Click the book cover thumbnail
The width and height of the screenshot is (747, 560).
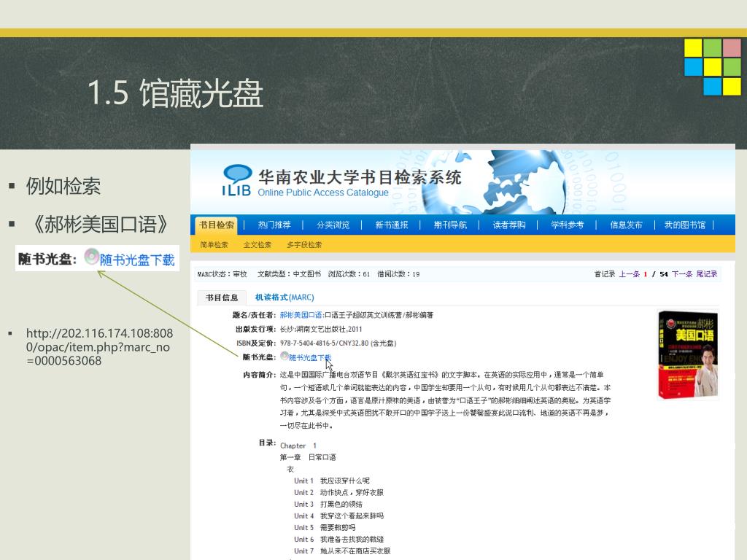click(688, 354)
